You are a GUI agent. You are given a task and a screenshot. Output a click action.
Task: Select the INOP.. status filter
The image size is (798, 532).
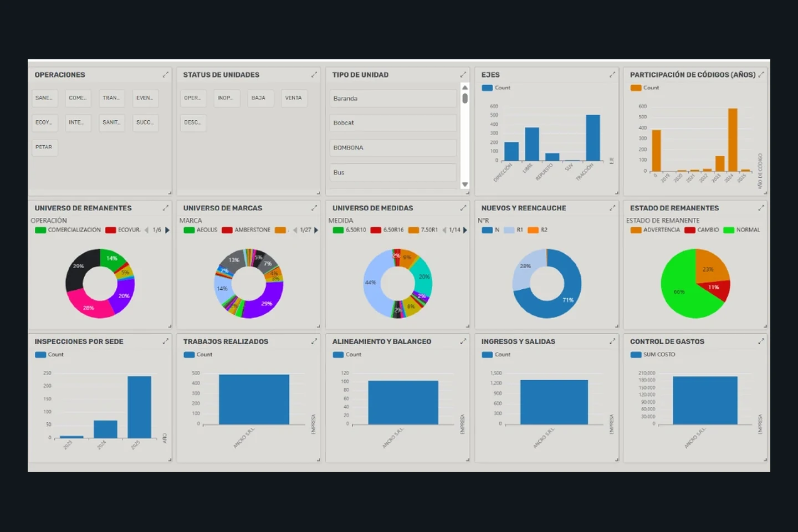click(x=227, y=98)
